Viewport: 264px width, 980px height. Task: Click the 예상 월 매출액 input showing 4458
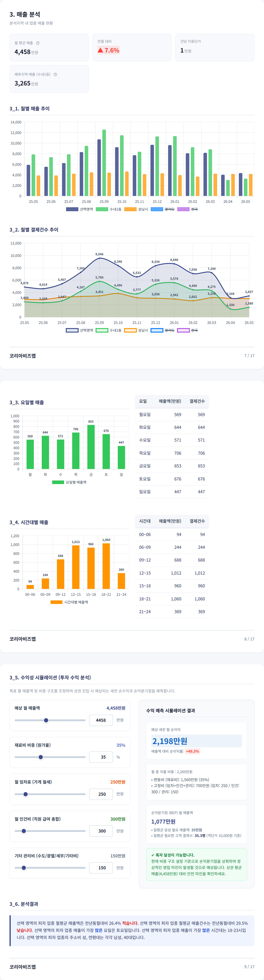click(x=101, y=720)
